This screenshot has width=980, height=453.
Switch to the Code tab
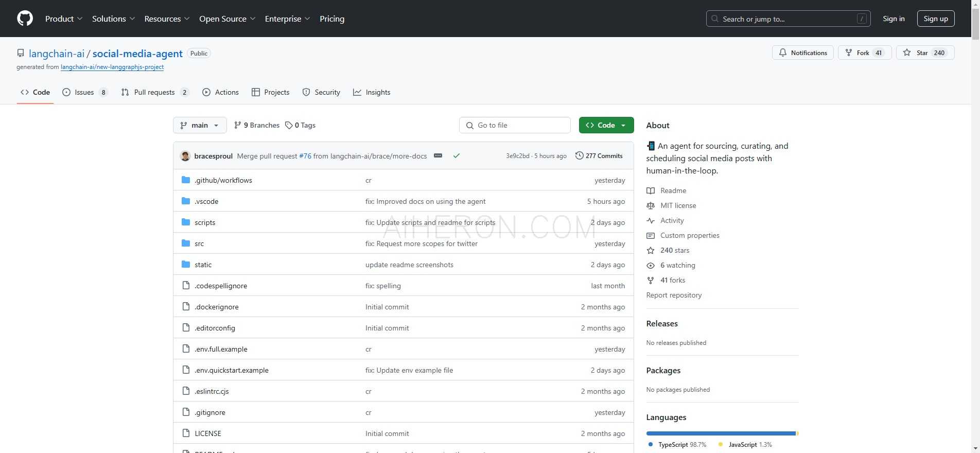pos(35,92)
